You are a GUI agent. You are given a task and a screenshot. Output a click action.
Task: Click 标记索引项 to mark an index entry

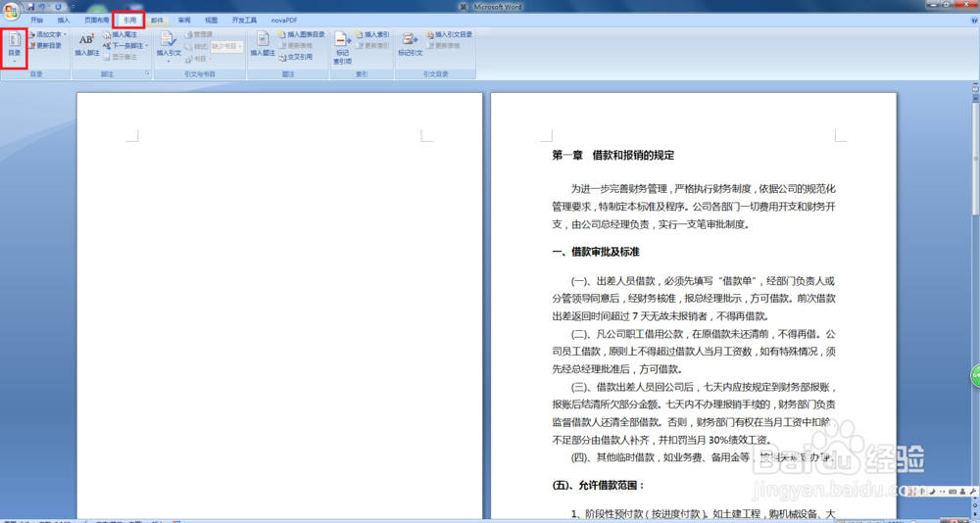(342, 48)
